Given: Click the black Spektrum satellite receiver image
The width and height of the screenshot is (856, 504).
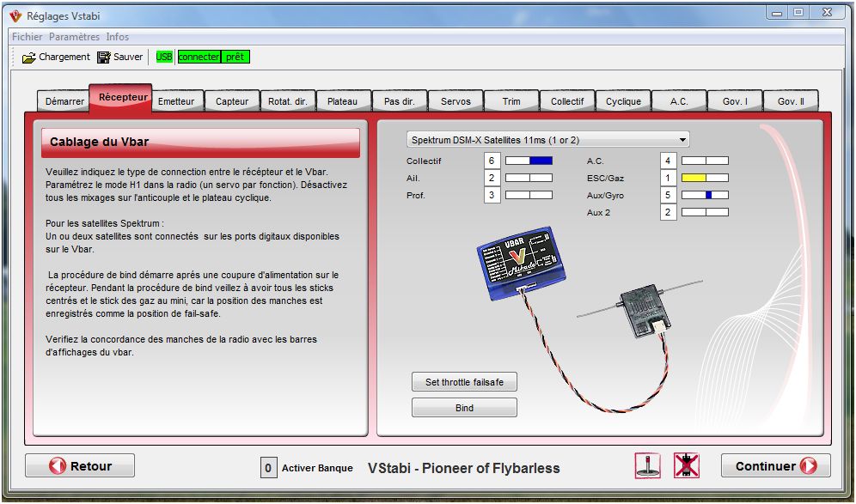Looking at the screenshot, I should 645,309.
